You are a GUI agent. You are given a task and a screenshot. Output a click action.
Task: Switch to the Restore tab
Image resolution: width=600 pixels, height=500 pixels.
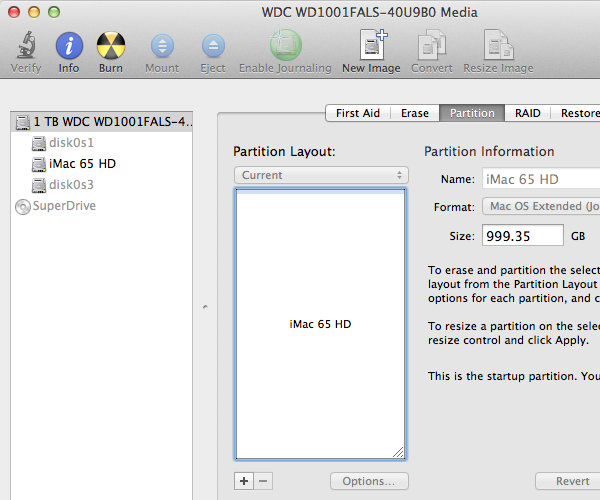coord(577,113)
